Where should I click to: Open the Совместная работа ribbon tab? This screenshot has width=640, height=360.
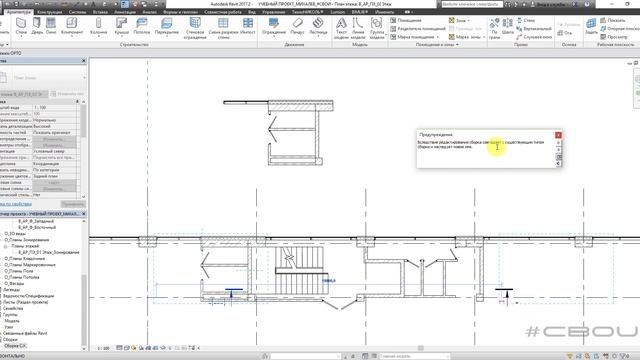pos(223,12)
